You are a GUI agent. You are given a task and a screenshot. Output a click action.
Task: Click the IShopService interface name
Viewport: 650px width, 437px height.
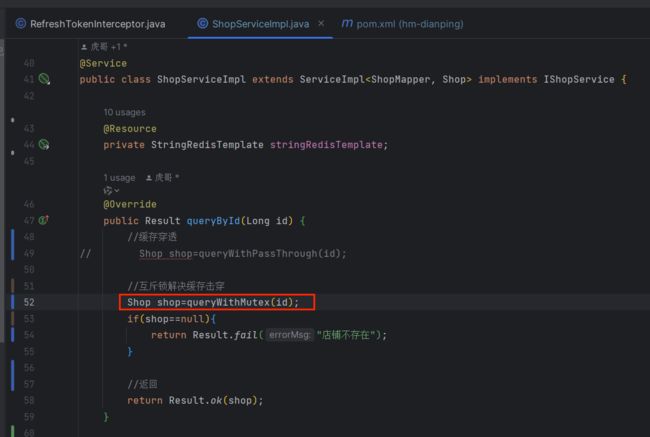pyautogui.click(x=579, y=79)
